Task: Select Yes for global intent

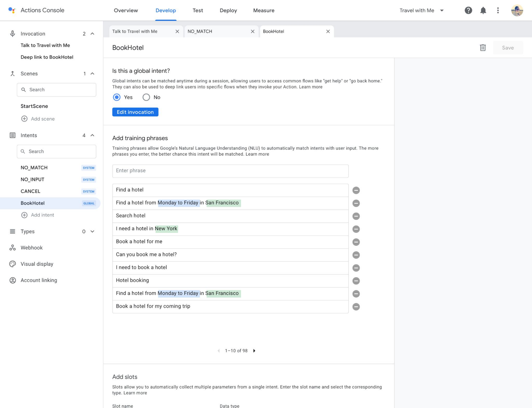Action: click(x=117, y=97)
